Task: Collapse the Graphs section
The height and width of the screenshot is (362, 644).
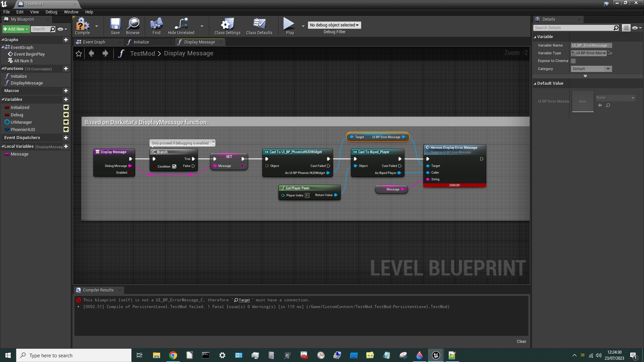Action: pyautogui.click(x=3, y=40)
